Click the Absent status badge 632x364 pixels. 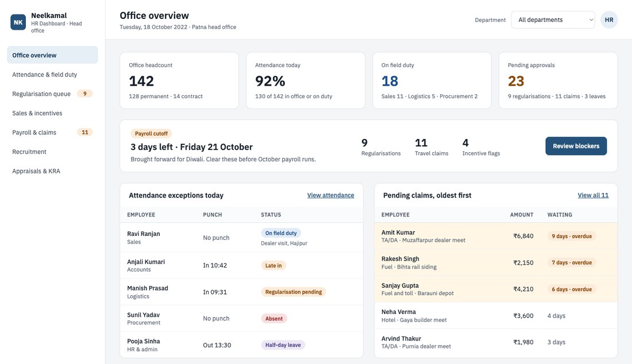click(x=274, y=319)
